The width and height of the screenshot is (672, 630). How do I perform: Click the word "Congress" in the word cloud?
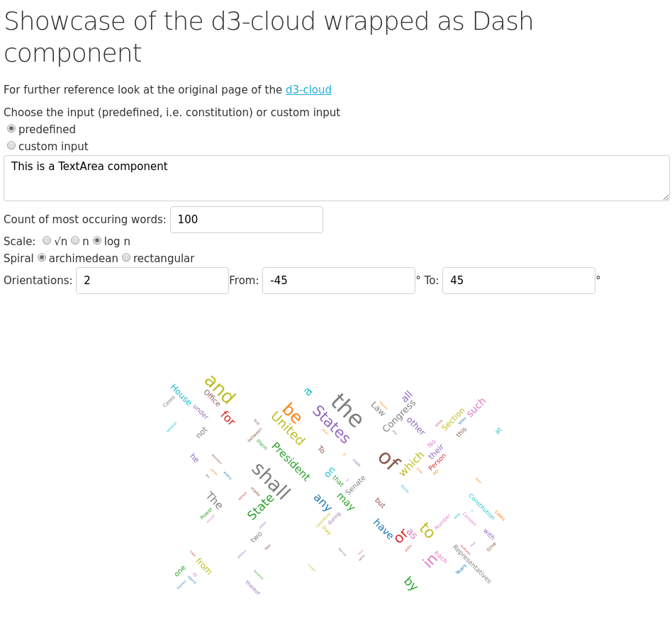pyautogui.click(x=398, y=415)
